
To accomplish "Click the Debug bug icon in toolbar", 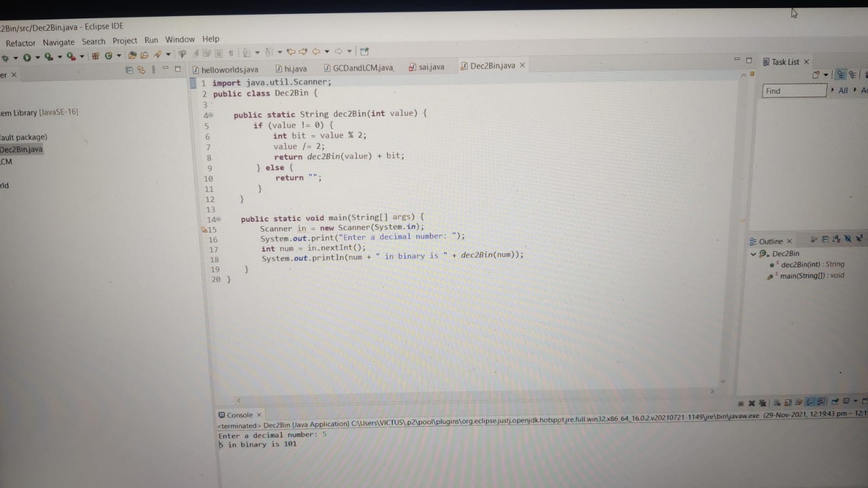I will (x=5, y=58).
